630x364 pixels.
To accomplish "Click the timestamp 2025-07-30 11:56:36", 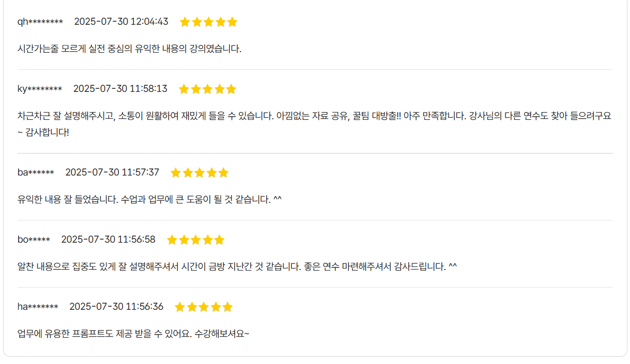I will click(x=116, y=307).
